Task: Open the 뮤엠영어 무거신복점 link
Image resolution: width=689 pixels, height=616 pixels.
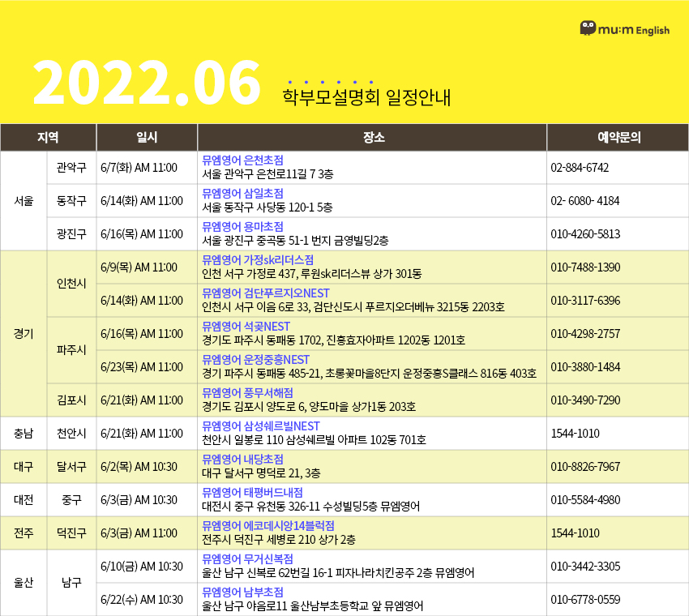Action: point(247,559)
